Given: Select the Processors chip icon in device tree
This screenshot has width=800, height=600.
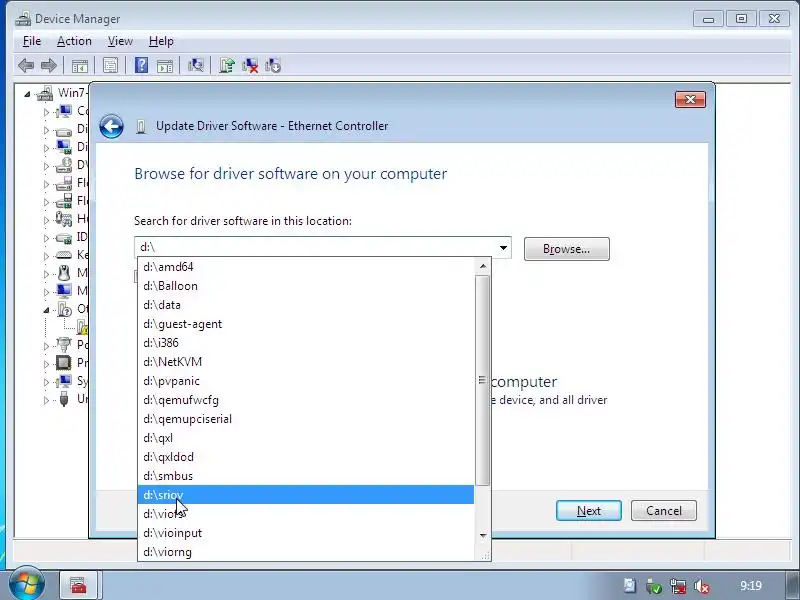Looking at the screenshot, I should [64, 363].
